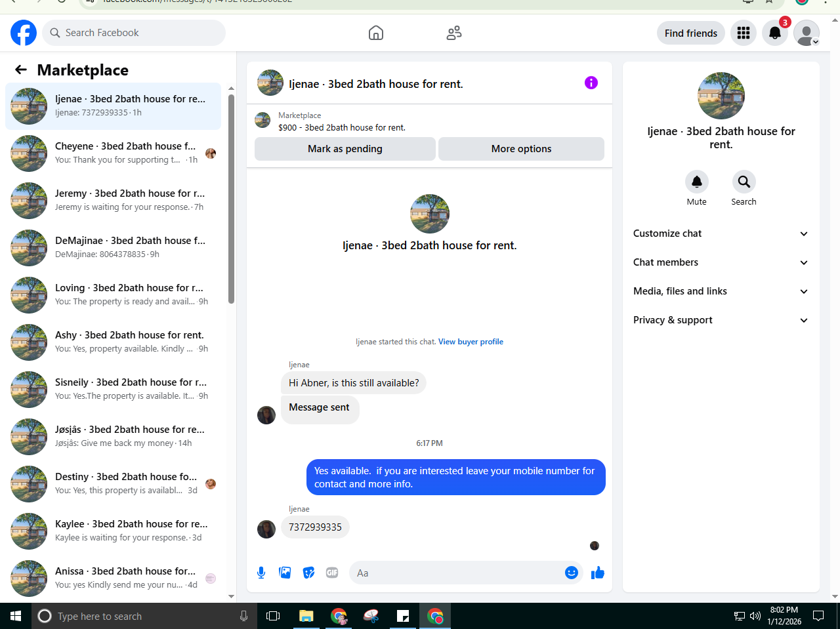840x629 pixels.
Task: Open Ashy conversation in the list
Action: [x=113, y=342]
